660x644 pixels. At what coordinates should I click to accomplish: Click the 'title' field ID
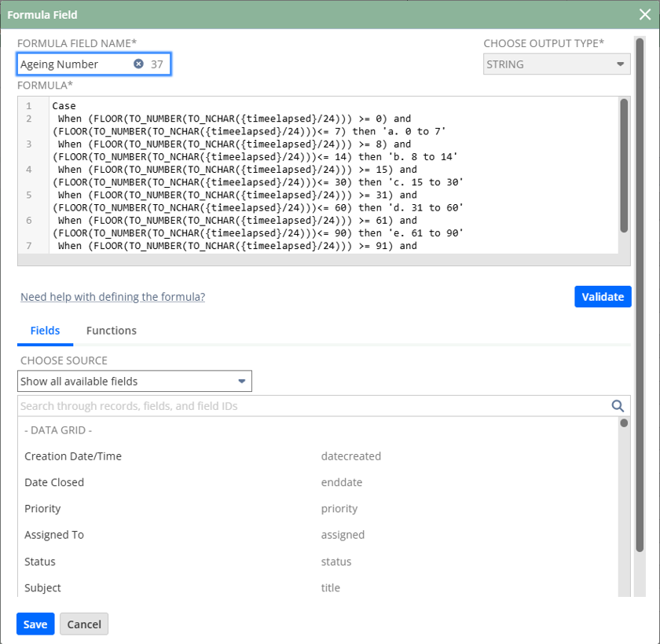331,587
